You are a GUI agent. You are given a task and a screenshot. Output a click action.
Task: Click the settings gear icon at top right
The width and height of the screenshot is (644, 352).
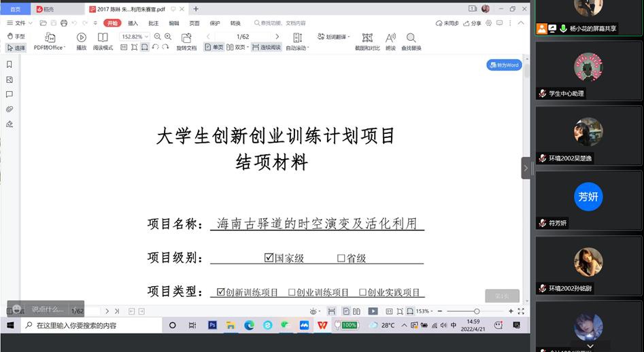tap(488, 23)
